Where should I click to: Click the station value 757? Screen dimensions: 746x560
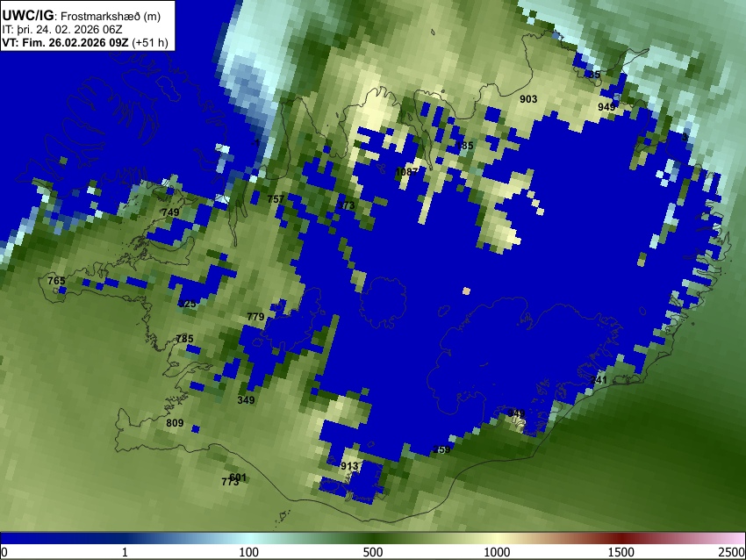pos(276,199)
